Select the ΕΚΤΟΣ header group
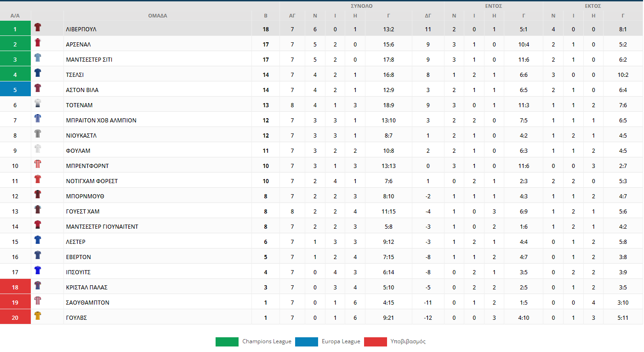644x352 pixels. click(593, 6)
